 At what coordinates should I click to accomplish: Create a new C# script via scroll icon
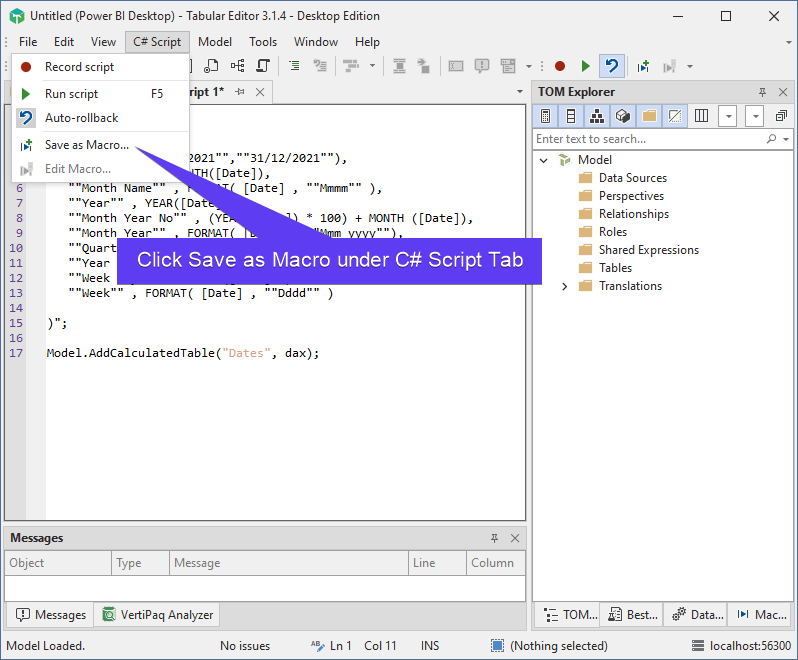pyautogui.click(x=263, y=66)
